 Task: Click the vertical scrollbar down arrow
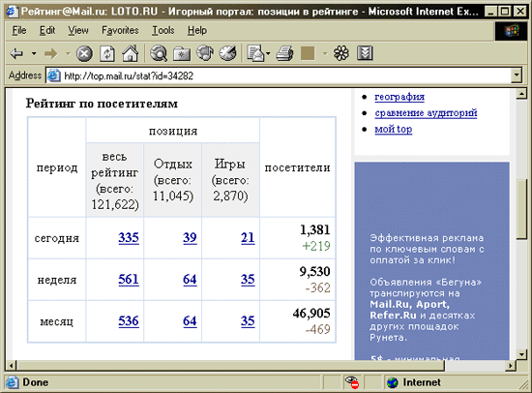521,354
